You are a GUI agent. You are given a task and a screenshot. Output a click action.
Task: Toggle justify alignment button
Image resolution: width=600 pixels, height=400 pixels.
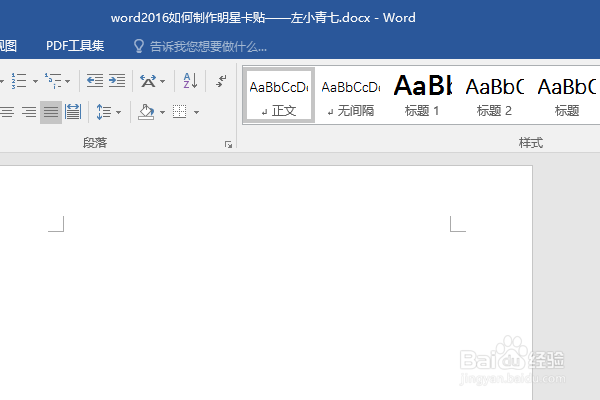[51, 112]
